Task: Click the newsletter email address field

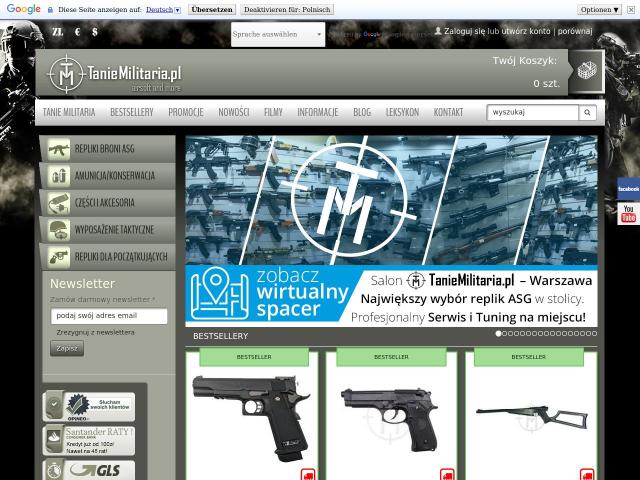Action: click(109, 316)
